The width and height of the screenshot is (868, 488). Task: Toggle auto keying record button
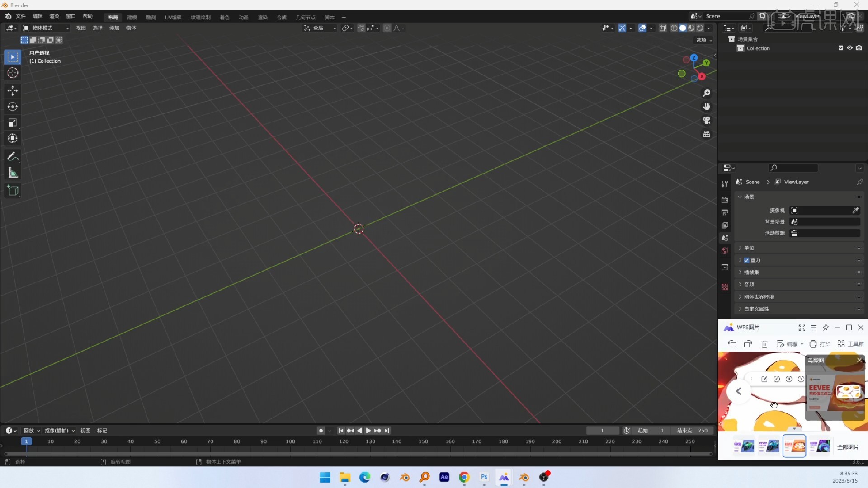[321, 431]
